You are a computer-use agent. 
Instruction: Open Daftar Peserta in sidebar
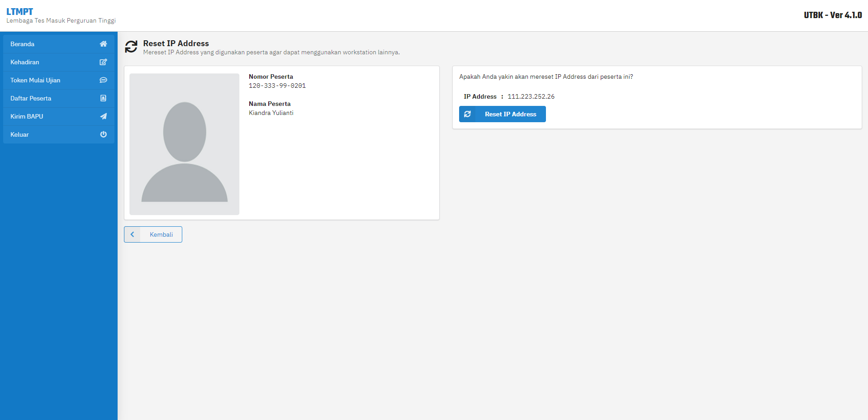[59, 98]
